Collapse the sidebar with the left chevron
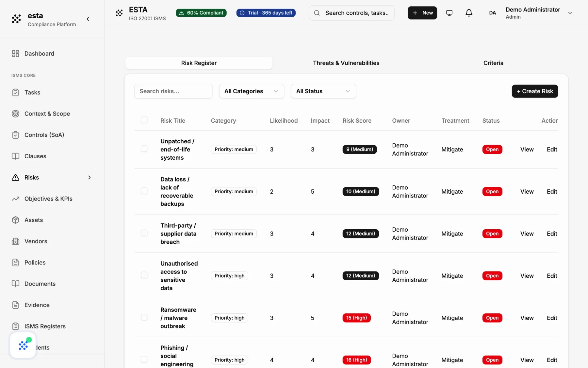This screenshot has height=368, width=588. tap(88, 19)
